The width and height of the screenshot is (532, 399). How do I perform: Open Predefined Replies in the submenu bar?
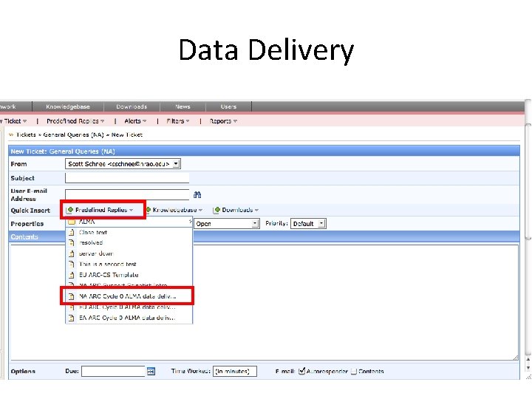click(75, 121)
